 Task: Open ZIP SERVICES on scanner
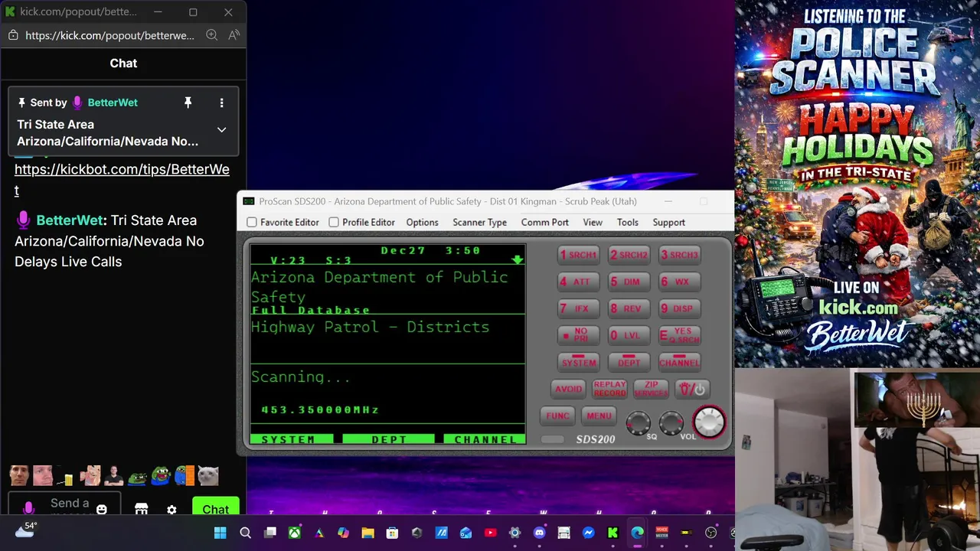pos(651,389)
